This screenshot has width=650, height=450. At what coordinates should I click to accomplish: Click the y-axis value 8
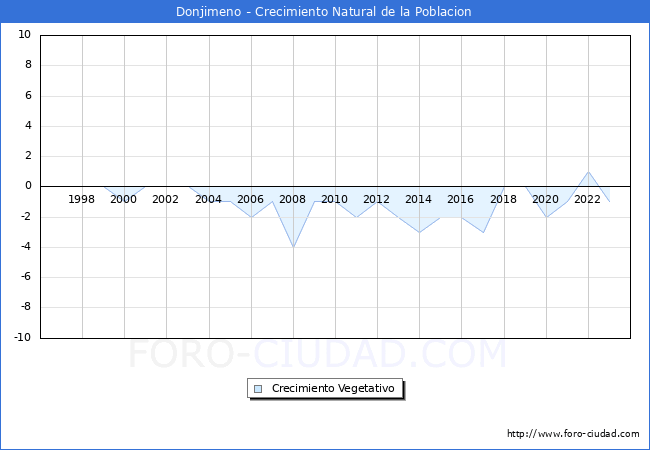click(28, 65)
